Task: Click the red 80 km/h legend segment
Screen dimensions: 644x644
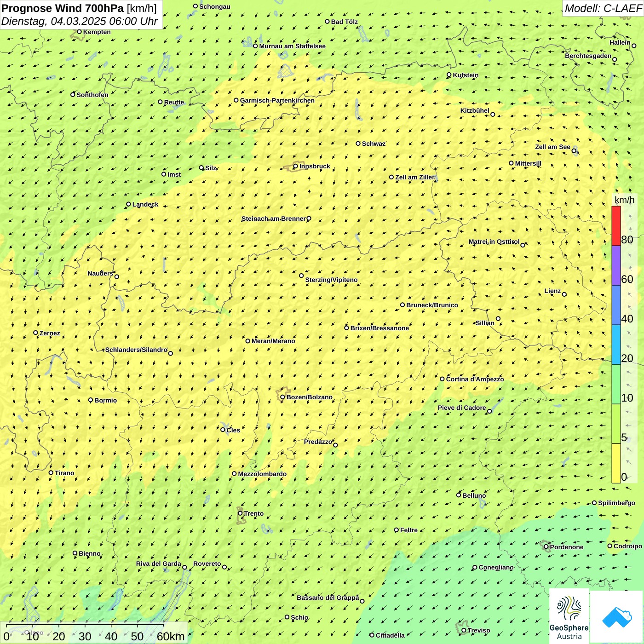Action: [616, 226]
